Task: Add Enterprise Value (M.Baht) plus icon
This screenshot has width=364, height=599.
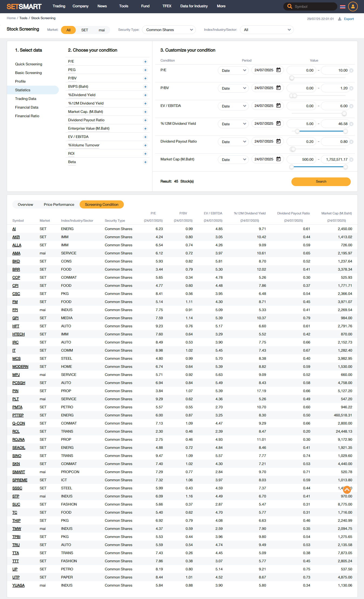Action: click(x=145, y=129)
